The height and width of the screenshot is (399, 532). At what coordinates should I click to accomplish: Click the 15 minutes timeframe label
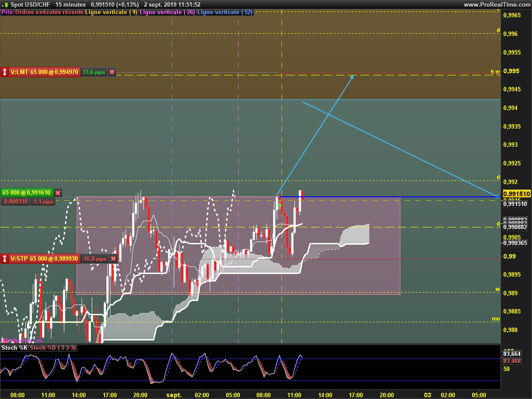(71, 4)
